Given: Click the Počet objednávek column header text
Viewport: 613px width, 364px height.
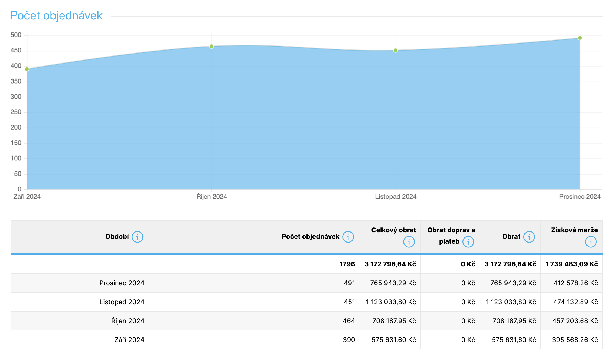Looking at the screenshot, I should (310, 237).
